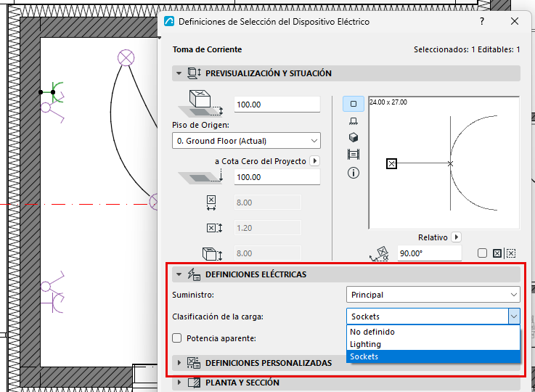Close the Clasificación de la carga dropdown arrow
Viewport: 535px width, 392px height.
514,317
